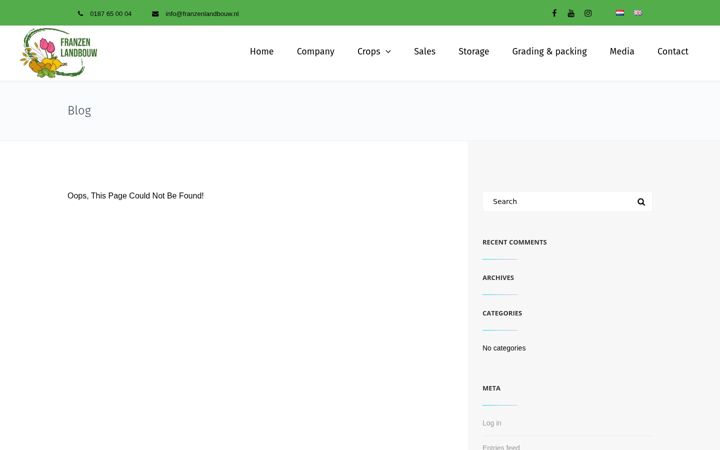Click the envelope email icon
Image resolution: width=720 pixels, height=450 pixels.
tap(155, 14)
